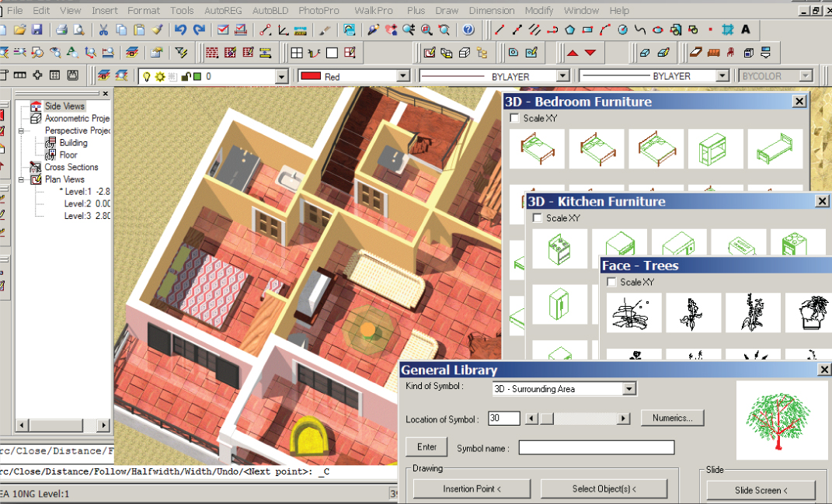Screen dimensions: 832x504
Task: Click the Save floppy disk icon
Action: (37, 30)
